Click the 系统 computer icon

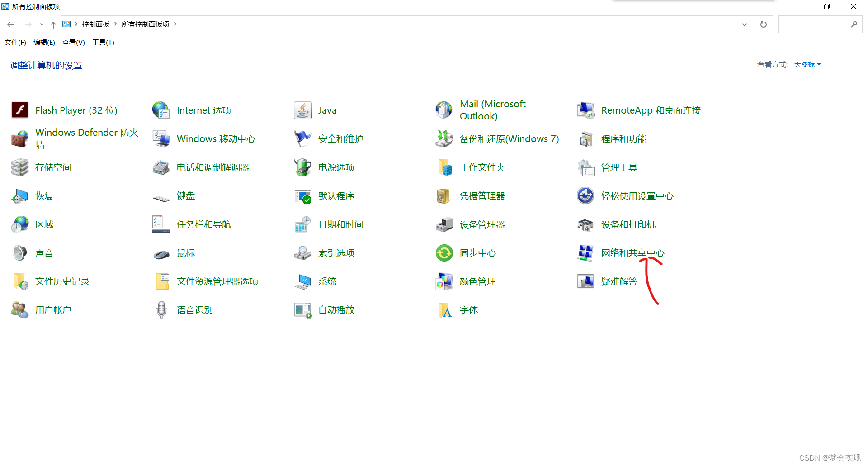[303, 281]
